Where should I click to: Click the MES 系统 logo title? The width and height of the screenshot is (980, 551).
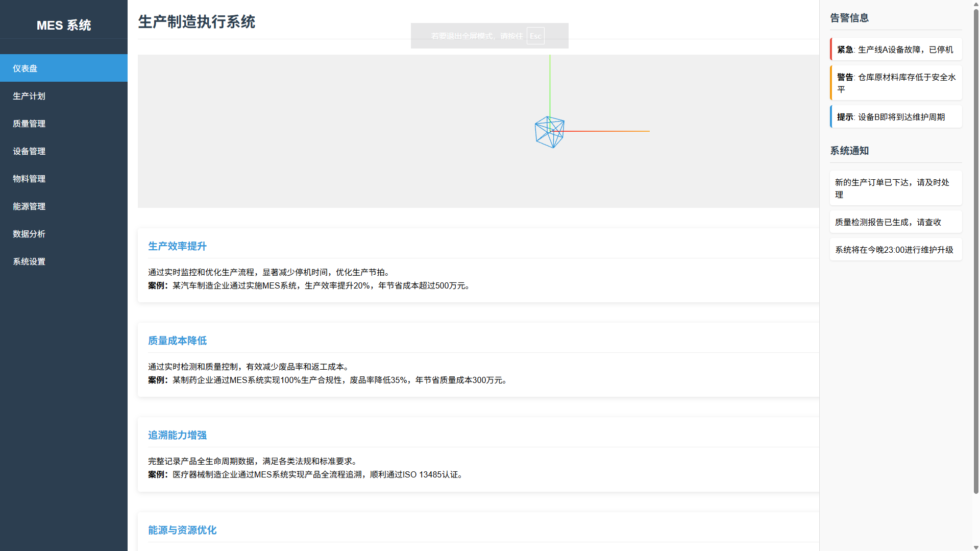(x=64, y=25)
